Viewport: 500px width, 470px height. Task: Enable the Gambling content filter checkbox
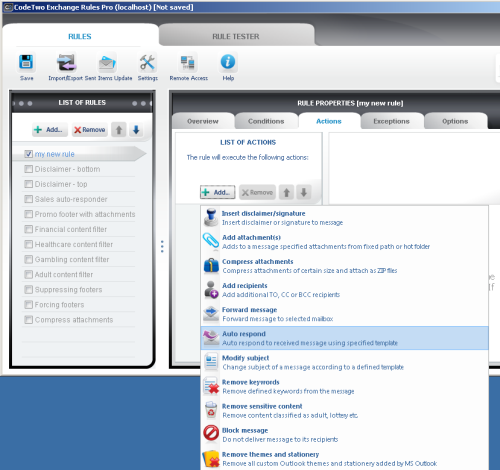[x=28, y=259]
